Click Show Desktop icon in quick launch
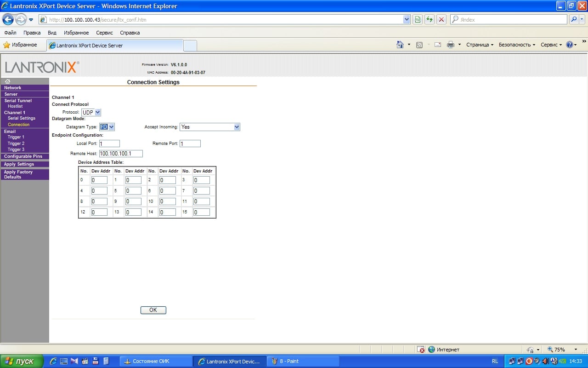This screenshot has width=588, height=368. 64,361
